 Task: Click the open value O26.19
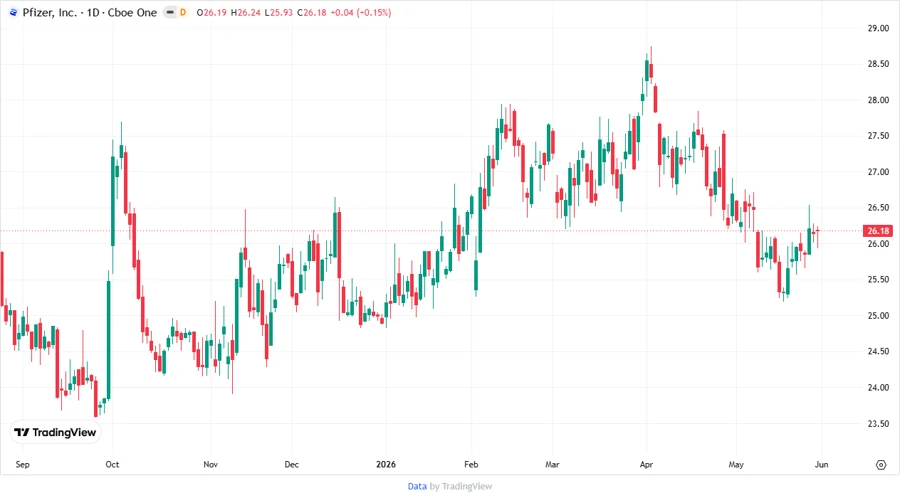coord(211,13)
